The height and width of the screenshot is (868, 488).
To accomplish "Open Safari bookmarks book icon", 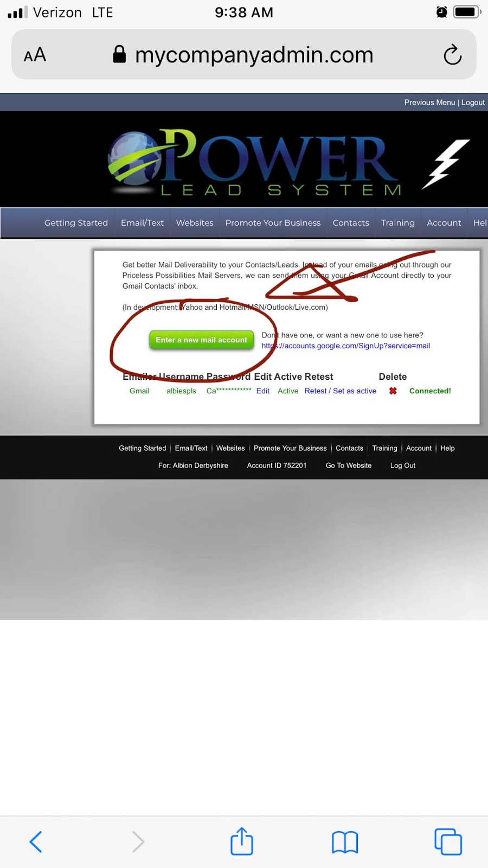I will click(345, 843).
